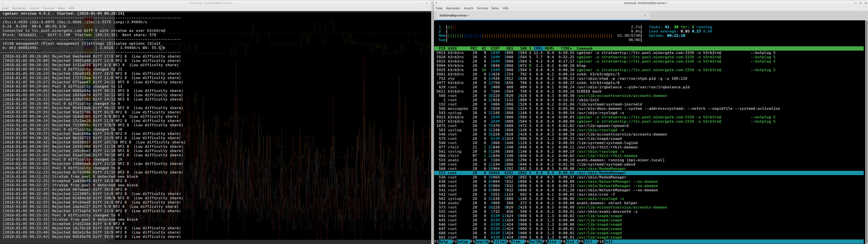Open the window menu arrow in right terminal

coord(436,3)
